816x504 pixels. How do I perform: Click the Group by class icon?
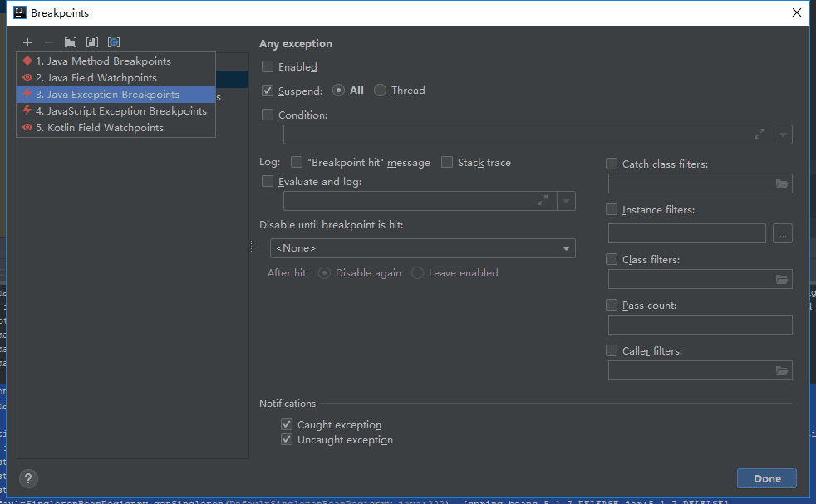[114, 42]
